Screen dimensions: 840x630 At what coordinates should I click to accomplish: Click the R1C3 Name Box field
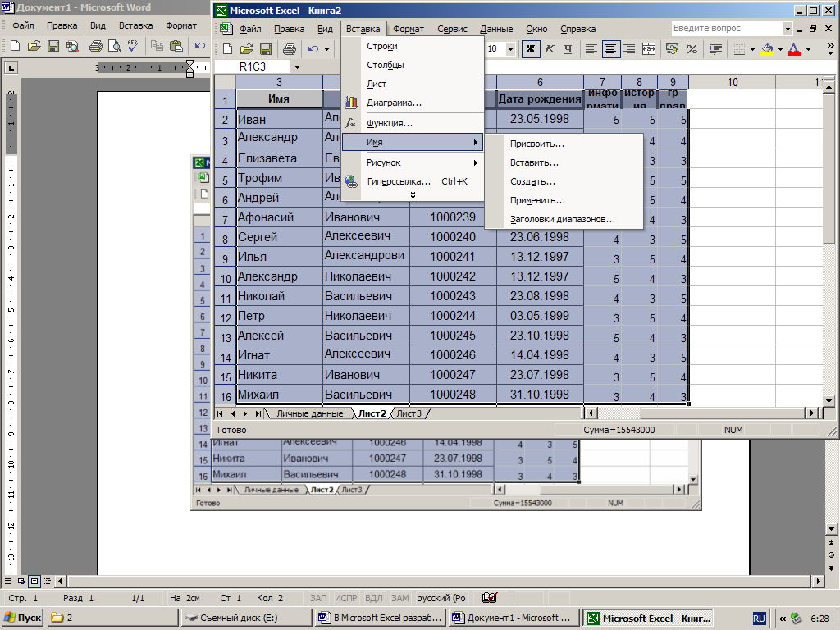pyautogui.click(x=253, y=67)
